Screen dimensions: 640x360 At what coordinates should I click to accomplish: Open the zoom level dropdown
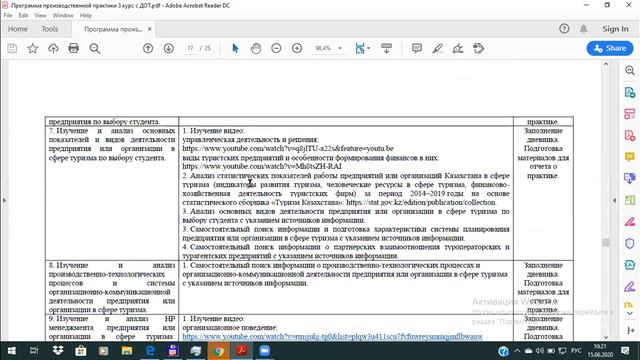point(340,49)
